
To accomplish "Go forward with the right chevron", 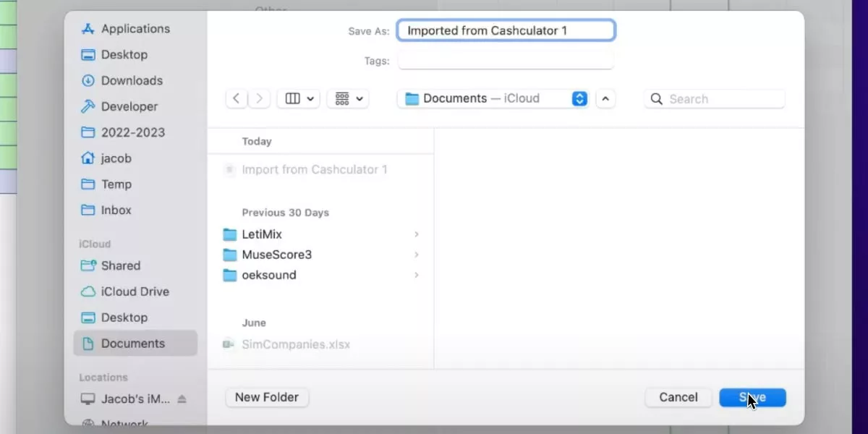I will 260,99.
